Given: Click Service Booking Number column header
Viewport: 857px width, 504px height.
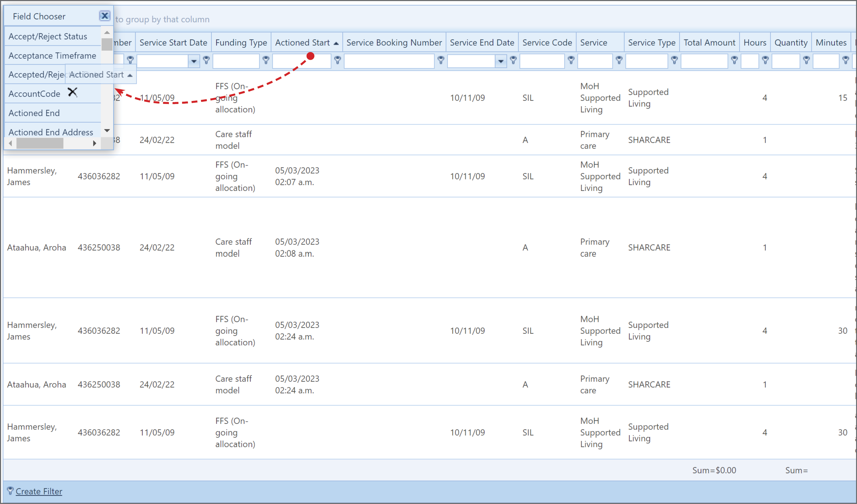Looking at the screenshot, I should 394,43.
